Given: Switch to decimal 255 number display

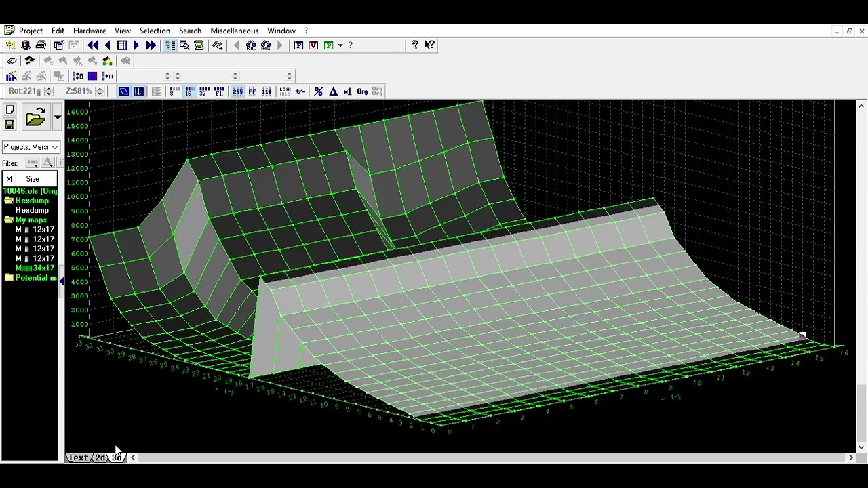Looking at the screenshot, I should [x=237, y=91].
